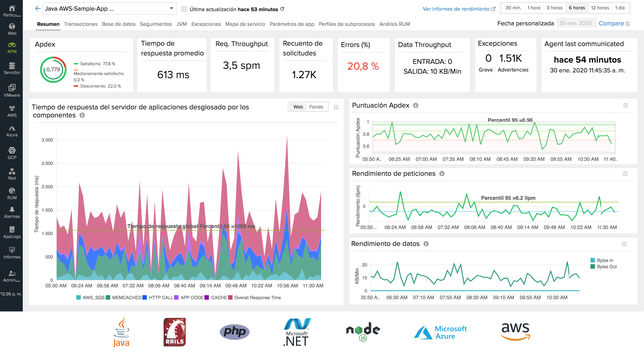The image size is (644, 356).
Task: Select the Excepciones tab
Action: [206, 24]
